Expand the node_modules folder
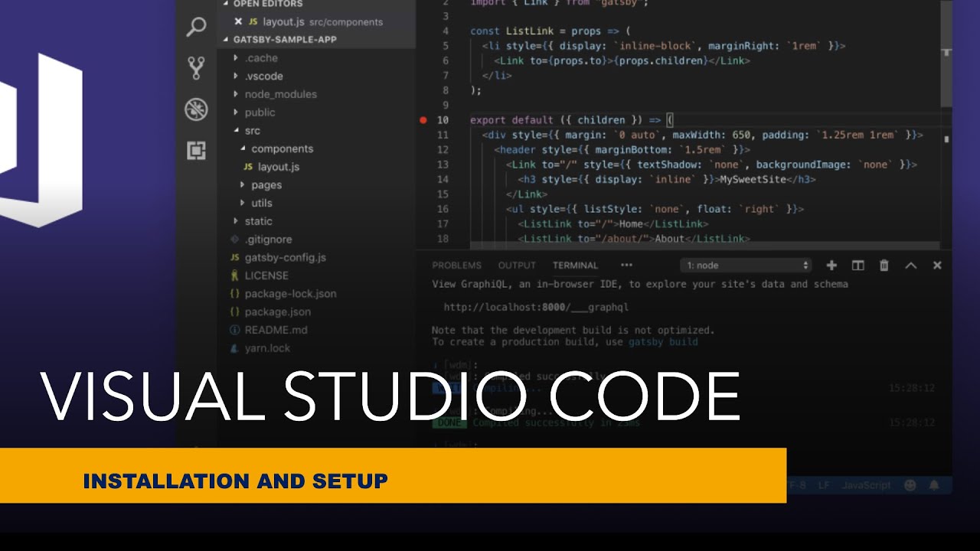Image resolution: width=980 pixels, height=551 pixels. [x=236, y=94]
